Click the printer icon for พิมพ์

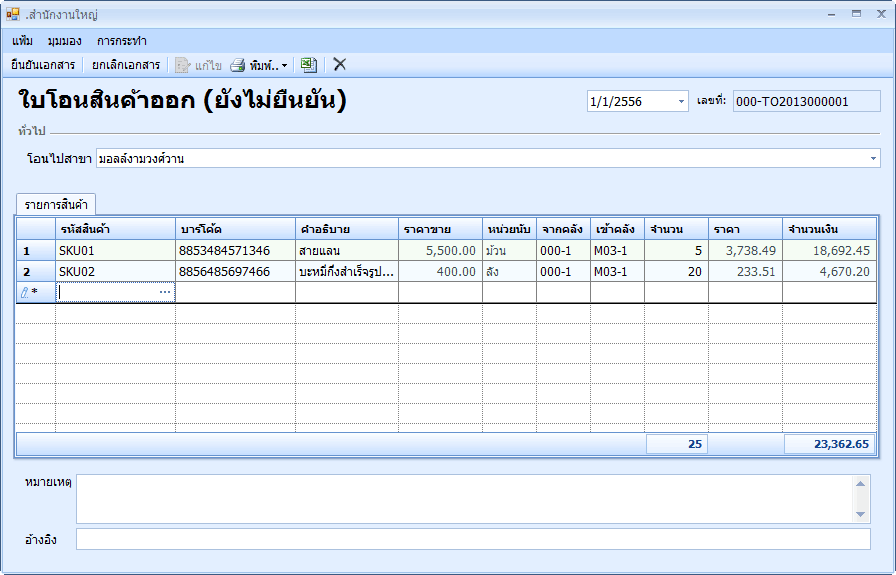[x=238, y=65]
